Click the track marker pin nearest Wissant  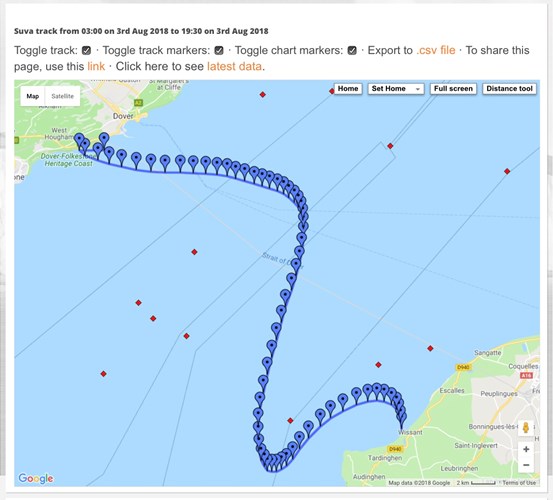click(402, 419)
